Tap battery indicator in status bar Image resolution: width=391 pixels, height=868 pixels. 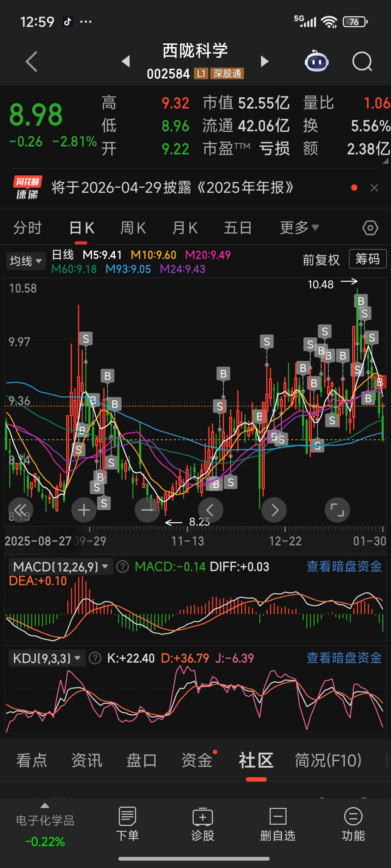click(355, 22)
